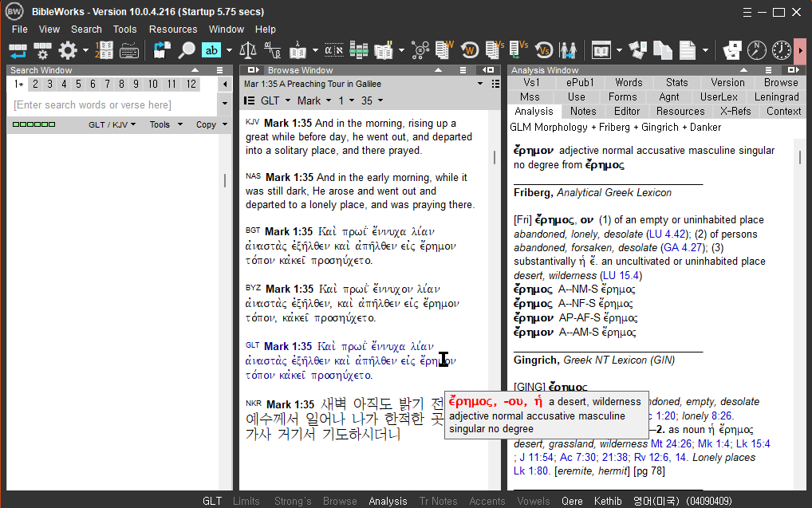Open the Resources menu in menu bar

pyautogui.click(x=173, y=29)
